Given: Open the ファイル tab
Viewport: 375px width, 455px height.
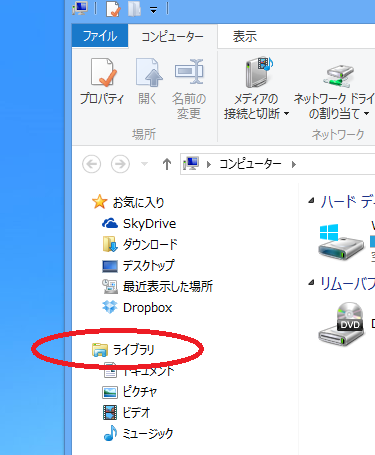Looking at the screenshot, I should click(x=100, y=36).
